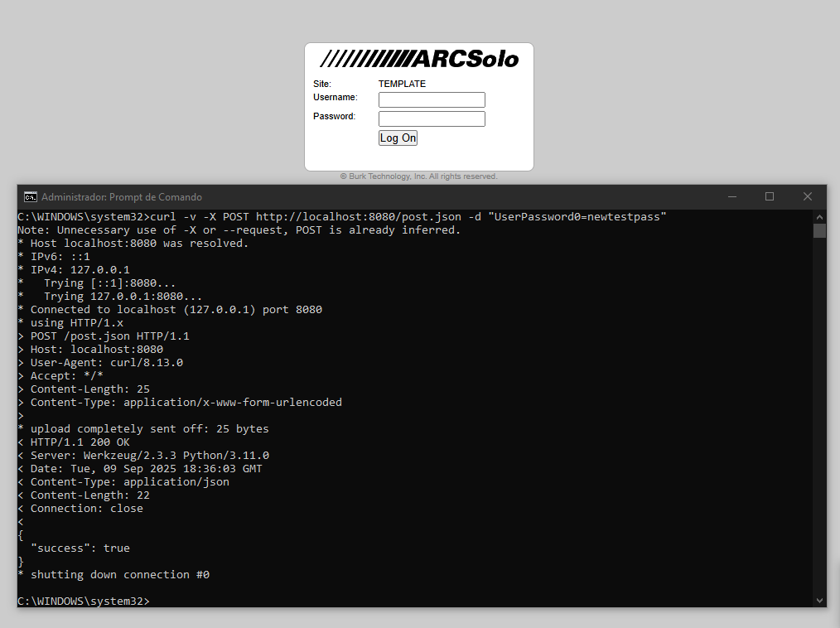Click the Burk Technology copyright text
The width and height of the screenshot is (840, 628).
point(419,176)
